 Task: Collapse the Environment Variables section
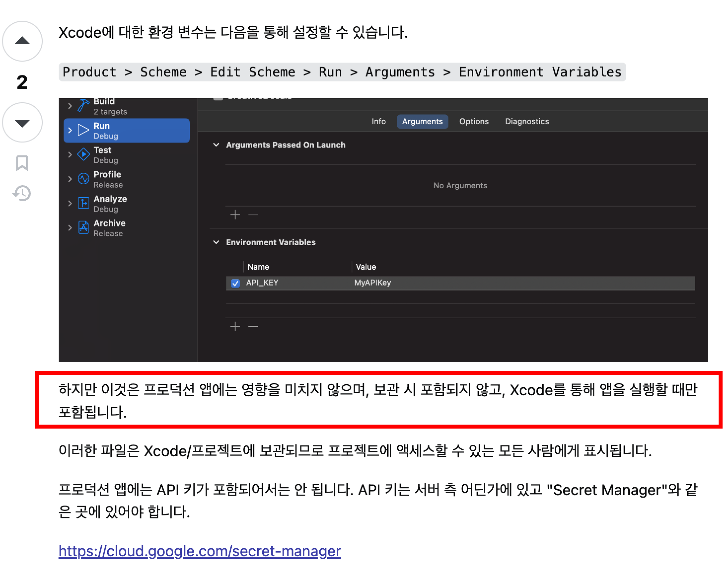216,242
